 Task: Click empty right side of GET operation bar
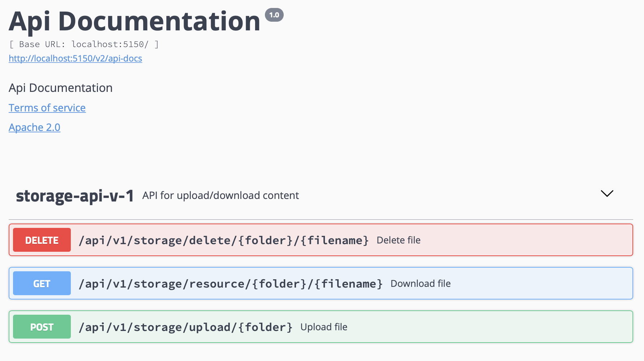pos(542,284)
